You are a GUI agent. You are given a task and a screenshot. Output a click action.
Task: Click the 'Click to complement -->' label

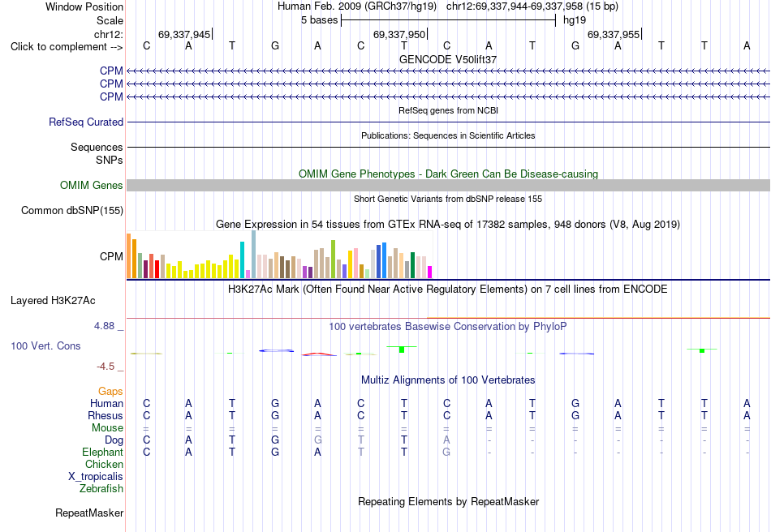tap(67, 47)
